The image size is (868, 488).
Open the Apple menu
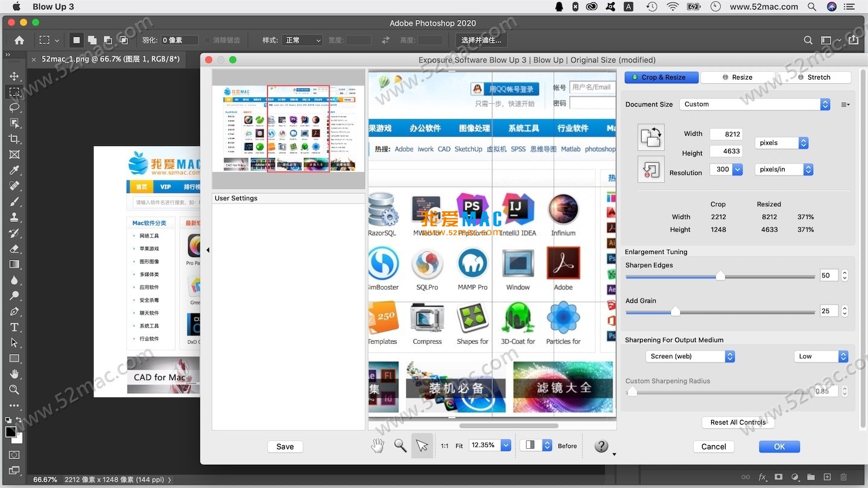(x=16, y=7)
